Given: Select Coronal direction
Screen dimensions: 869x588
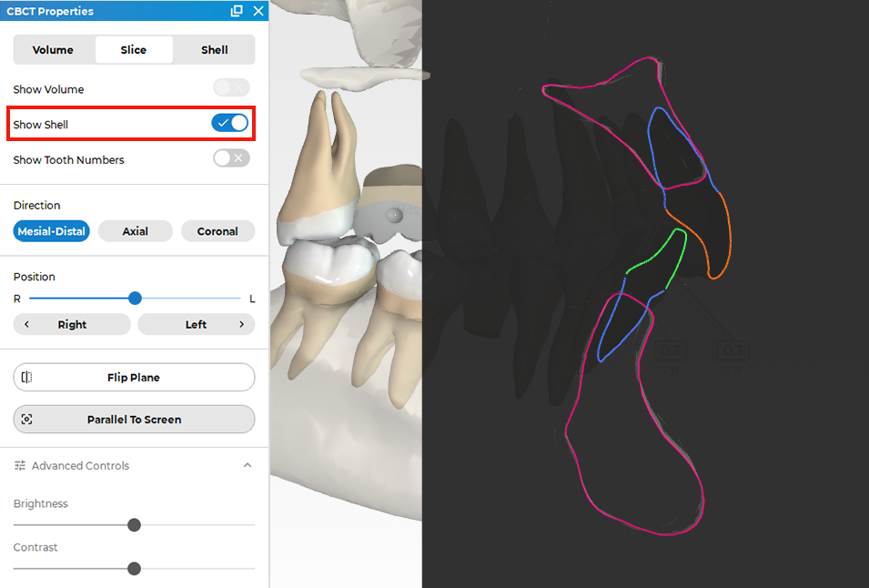Looking at the screenshot, I should click(217, 231).
